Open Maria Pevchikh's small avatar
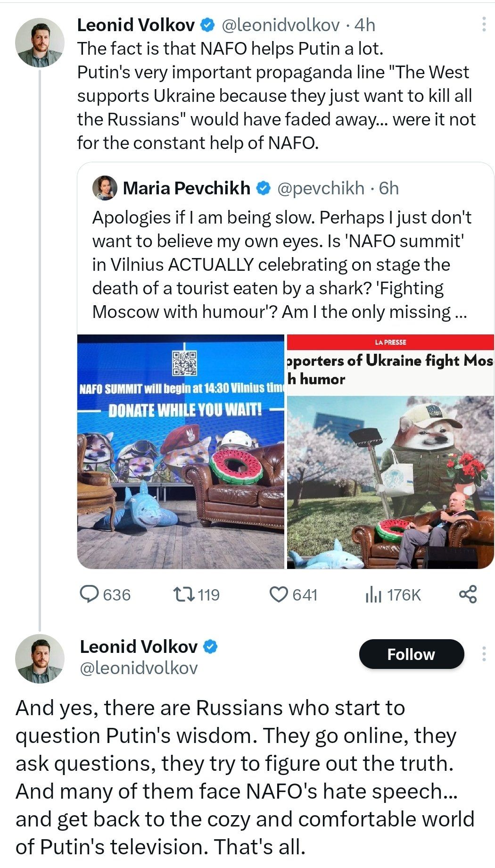Image resolution: width=495 pixels, height=868 pixels. pyautogui.click(x=105, y=188)
